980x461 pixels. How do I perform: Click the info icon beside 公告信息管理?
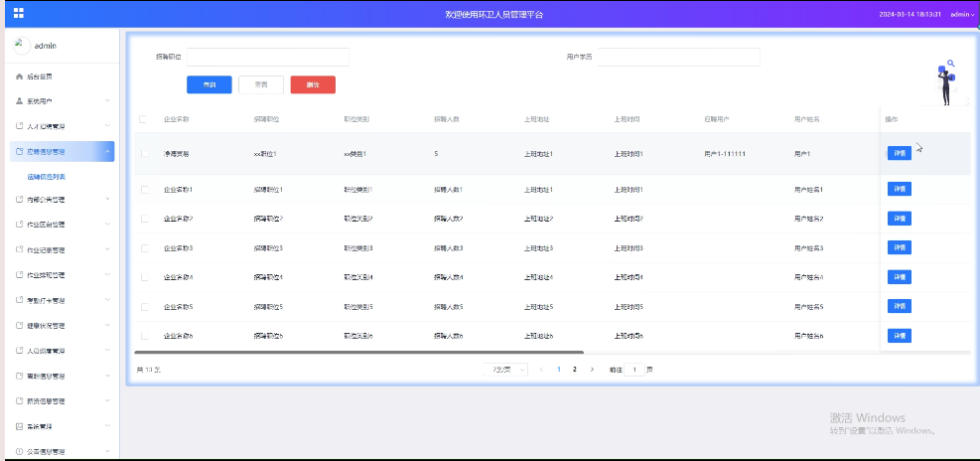[19, 451]
